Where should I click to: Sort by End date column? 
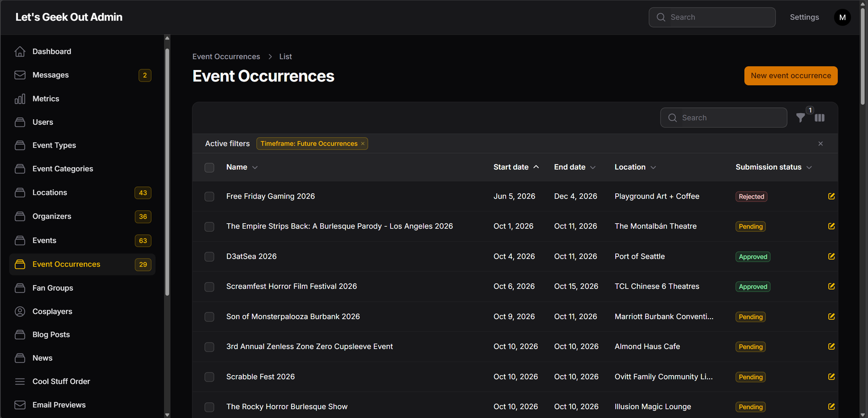pos(575,167)
